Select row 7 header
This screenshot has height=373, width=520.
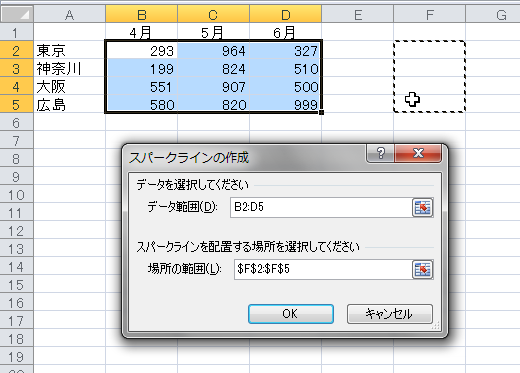point(17,141)
